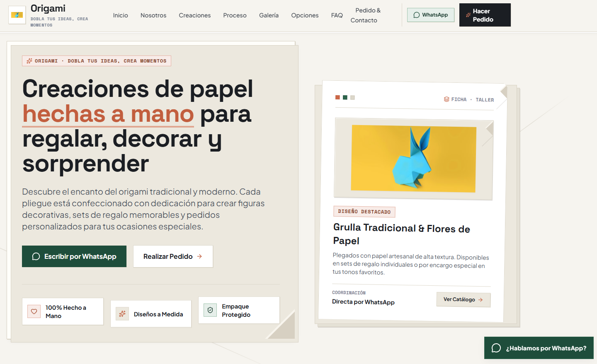Viewport: 597px width, 364px height.
Task: Click chat icon in floating ¿Hablamos por WhatsApp? button
Action: coord(496,348)
